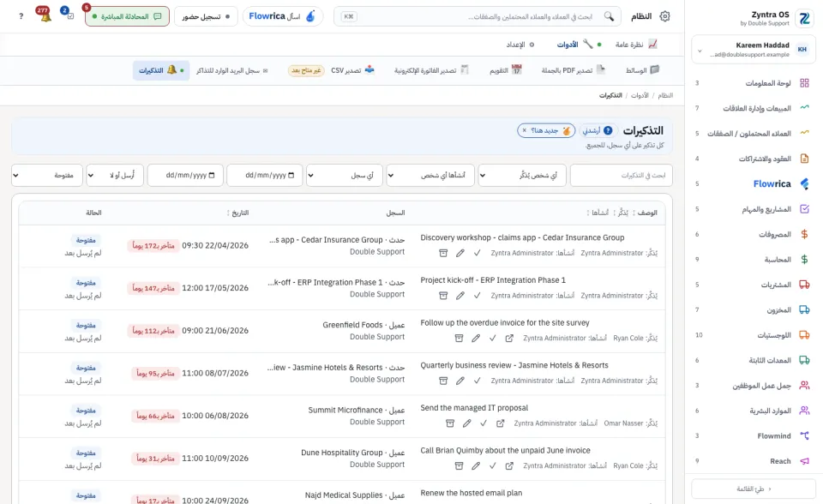Image resolution: width=823 pixels, height=504 pixels.
Task: Open the second dd/mm/yyyy date picker
Action: (185, 176)
